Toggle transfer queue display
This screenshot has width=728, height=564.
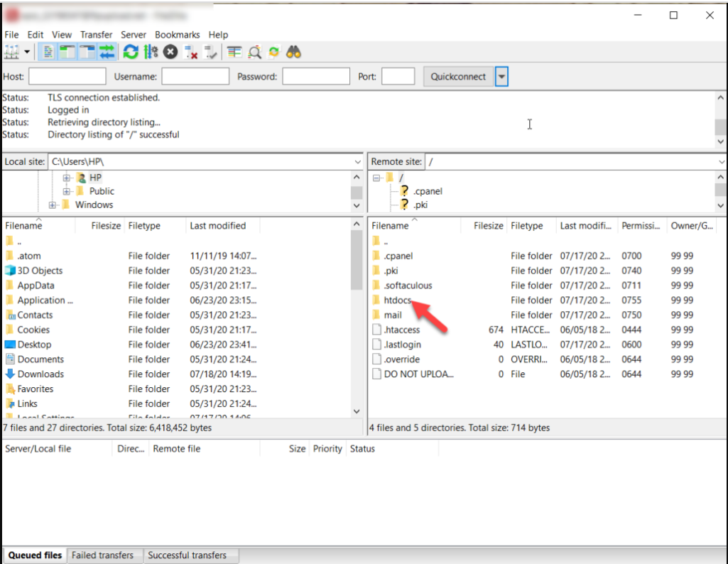click(x=107, y=52)
